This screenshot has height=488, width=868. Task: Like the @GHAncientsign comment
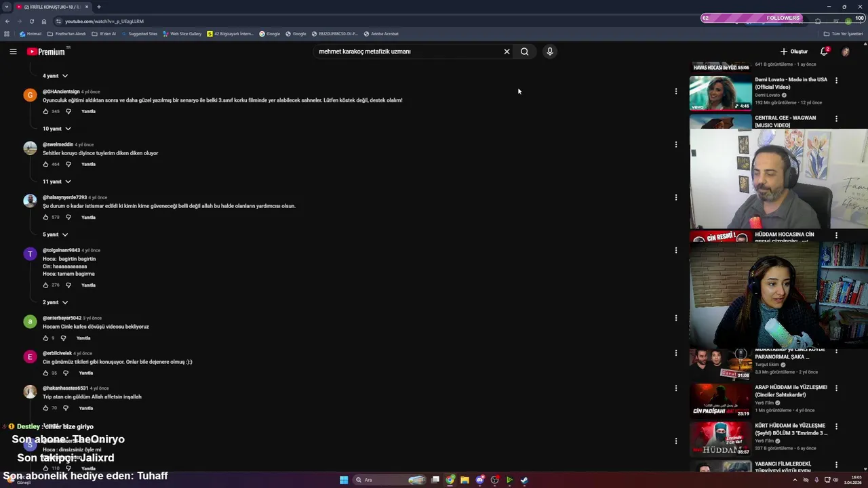tap(46, 111)
